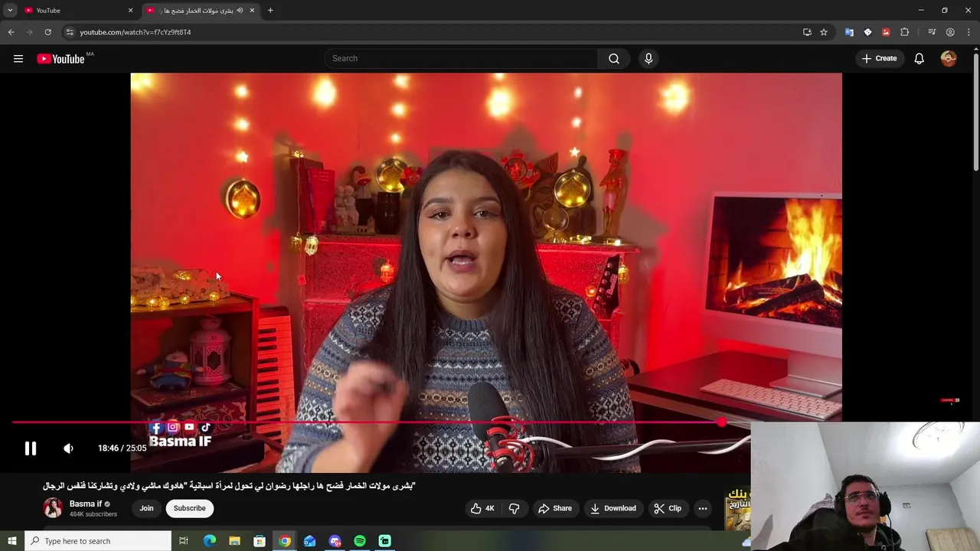
Task: Focus the YouTube search field
Action: click(x=462, y=58)
